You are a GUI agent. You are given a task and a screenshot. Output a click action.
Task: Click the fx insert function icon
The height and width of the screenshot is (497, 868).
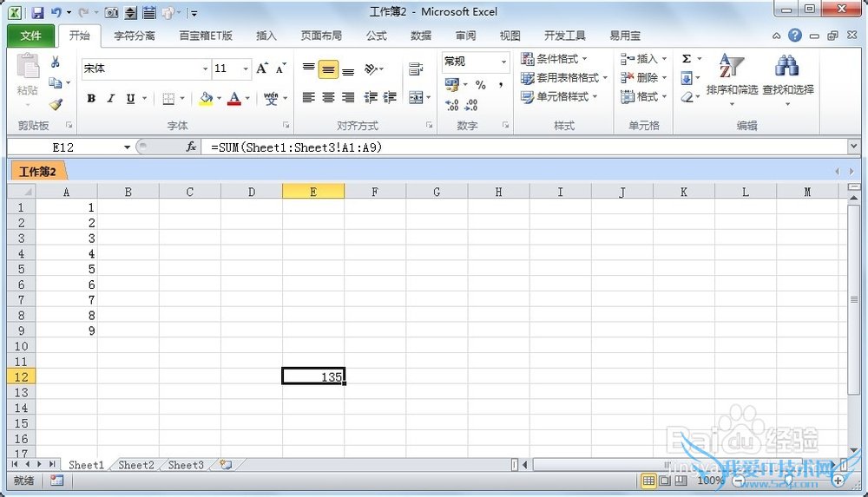click(191, 147)
